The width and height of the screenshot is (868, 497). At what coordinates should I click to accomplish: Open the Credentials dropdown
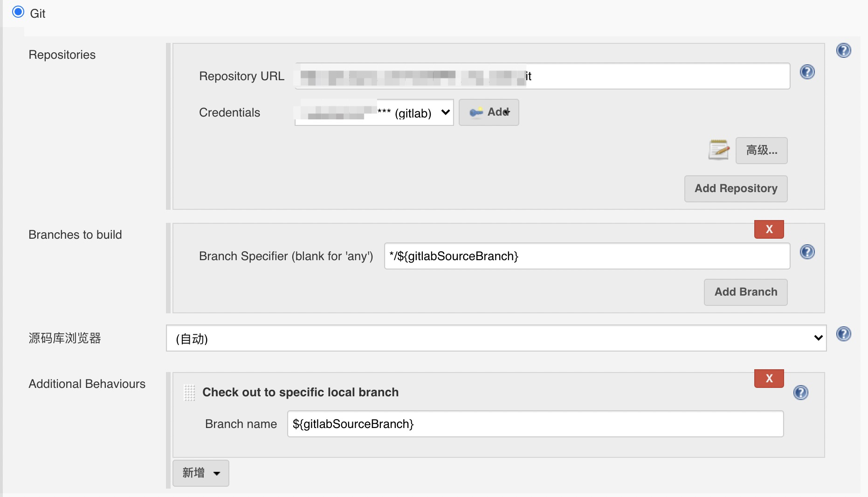pyautogui.click(x=374, y=112)
